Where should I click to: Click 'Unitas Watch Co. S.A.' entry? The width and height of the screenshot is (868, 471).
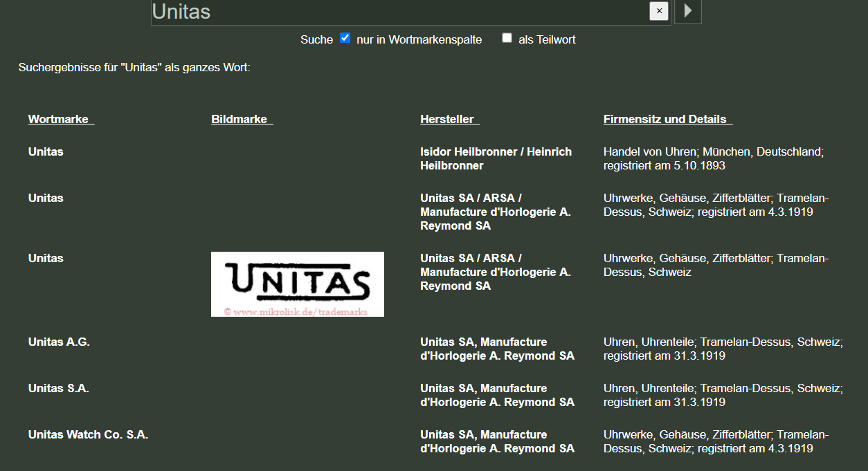pos(88,434)
